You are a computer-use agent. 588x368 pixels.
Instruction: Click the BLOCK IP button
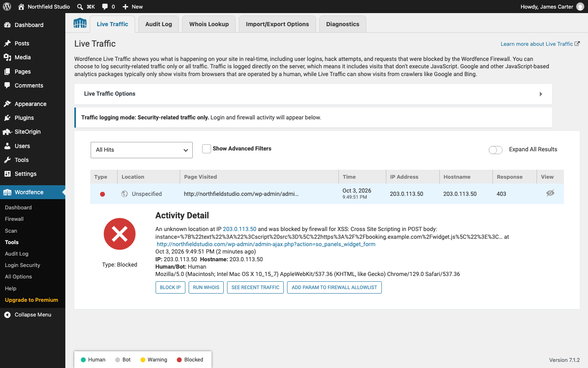[x=170, y=287]
